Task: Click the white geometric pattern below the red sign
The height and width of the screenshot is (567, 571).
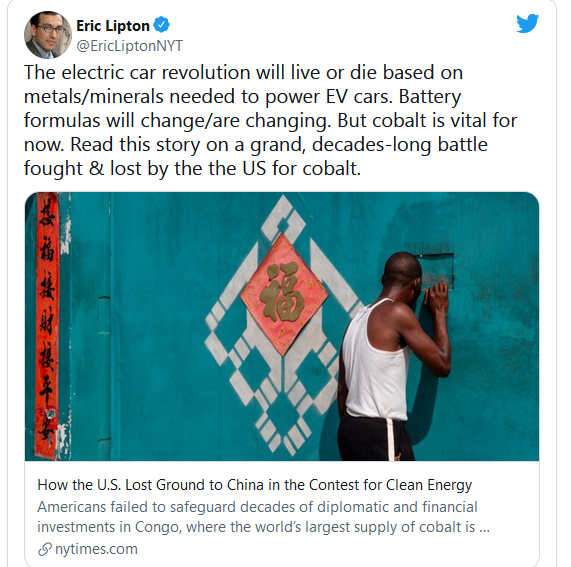Action: pyautogui.click(x=281, y=399)
